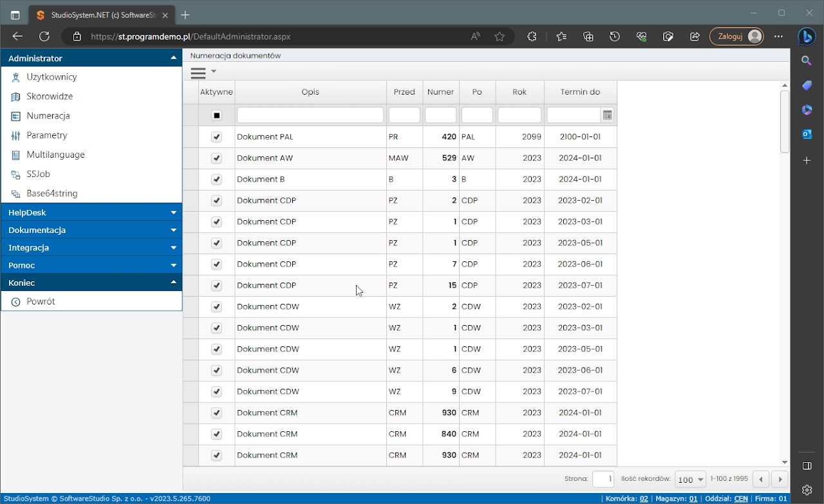The width and height of the screenshot is (824, 504).
Task: Click the Multilanguage page icon
Action: 16,155
